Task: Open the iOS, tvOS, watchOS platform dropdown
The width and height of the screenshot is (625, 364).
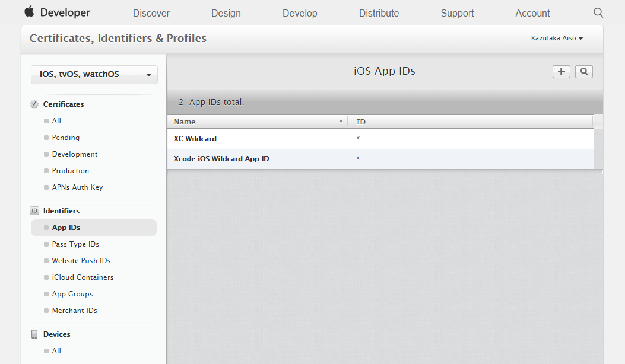Action: pyautogui.click(x=94, y=75)
